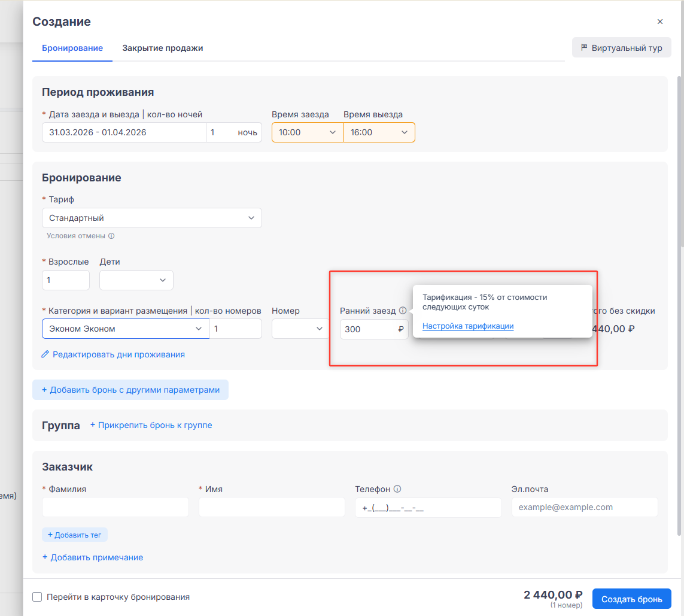This screenshot has width=684, height=616.
Task: Close the Создание dialog with the X
Action: (x=660, y=22)
